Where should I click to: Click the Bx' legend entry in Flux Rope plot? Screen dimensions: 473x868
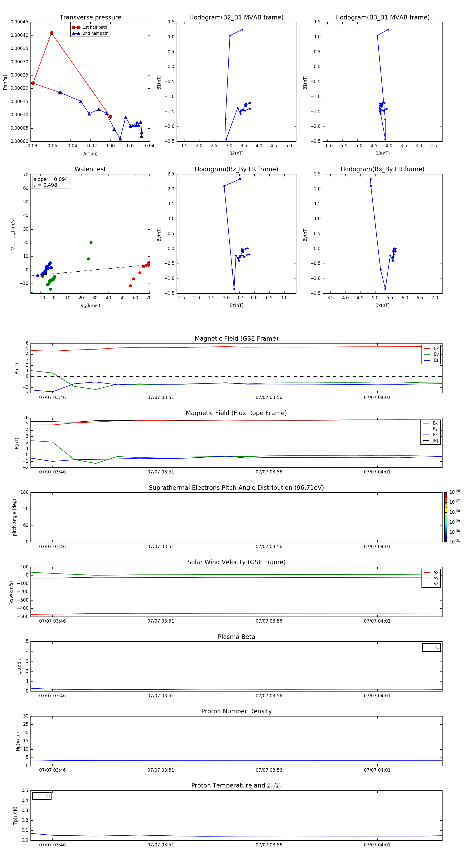click(x=431, y=423)
